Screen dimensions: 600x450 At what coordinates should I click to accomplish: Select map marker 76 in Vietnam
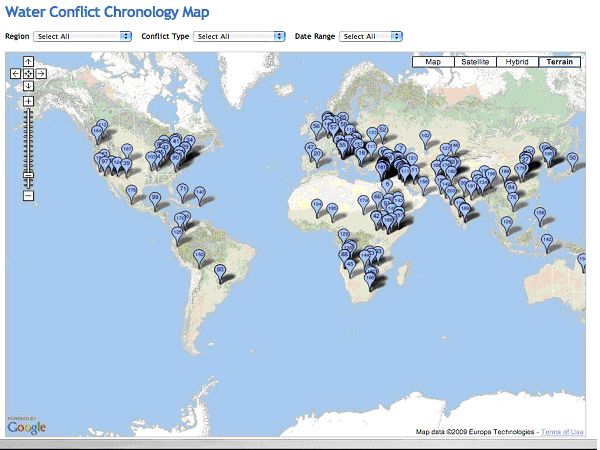coord(513,200)
